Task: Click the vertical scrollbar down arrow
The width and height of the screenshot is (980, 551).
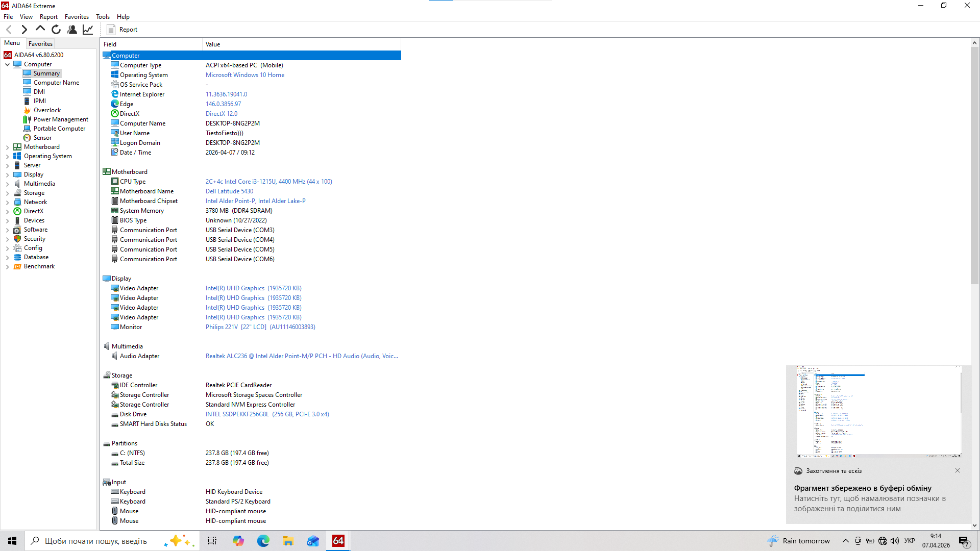Action: pyautogui.click(x=974, y=525)
